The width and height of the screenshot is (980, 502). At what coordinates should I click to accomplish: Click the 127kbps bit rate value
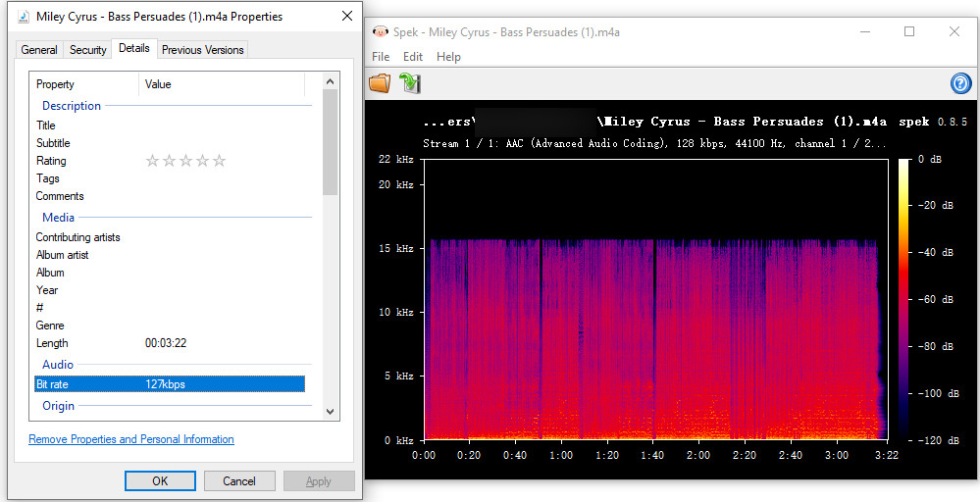[165, 384]
